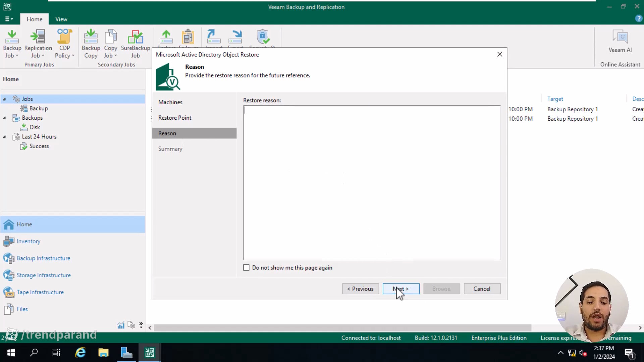Expand navigation pane options chevron
The image size is (644, 362).
(x=141, y=325)
